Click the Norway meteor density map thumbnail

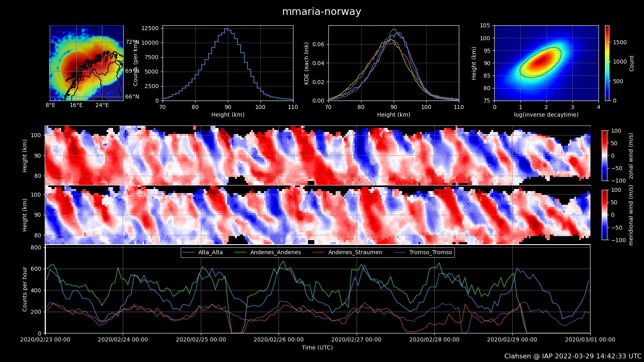click(x=86, y=63)
